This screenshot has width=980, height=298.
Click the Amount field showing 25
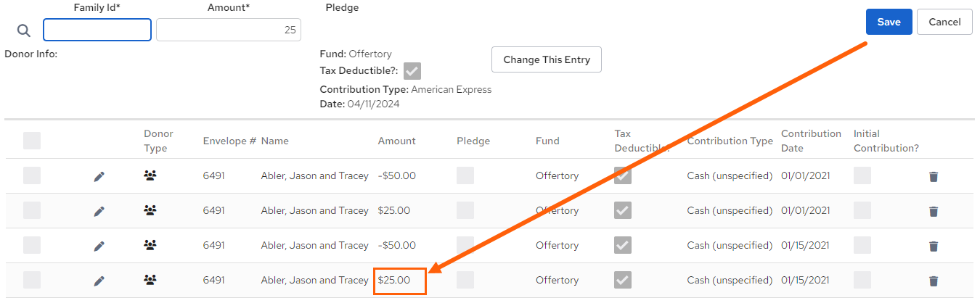tap(229, 30)
